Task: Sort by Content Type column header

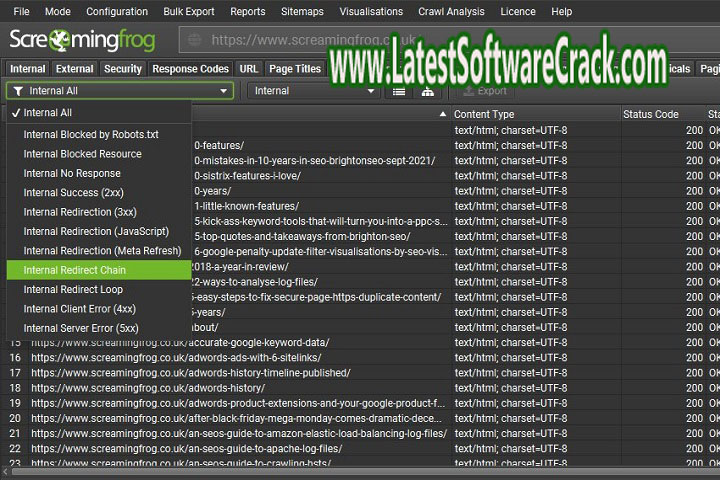Action: [x=535, y=114]
